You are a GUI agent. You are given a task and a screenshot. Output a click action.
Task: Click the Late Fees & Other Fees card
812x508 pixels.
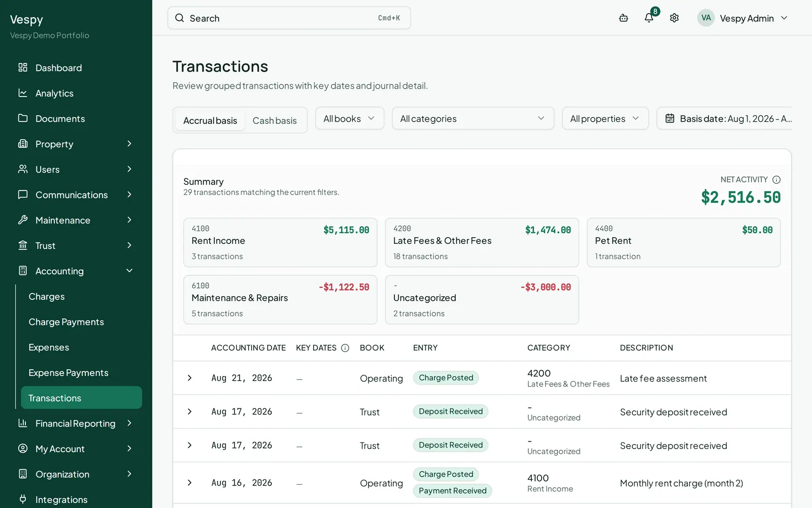(x=482, y=243)
